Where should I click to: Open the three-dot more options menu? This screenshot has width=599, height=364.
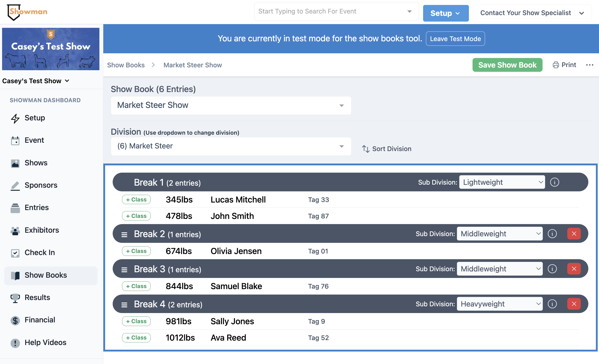coord(589,65)
